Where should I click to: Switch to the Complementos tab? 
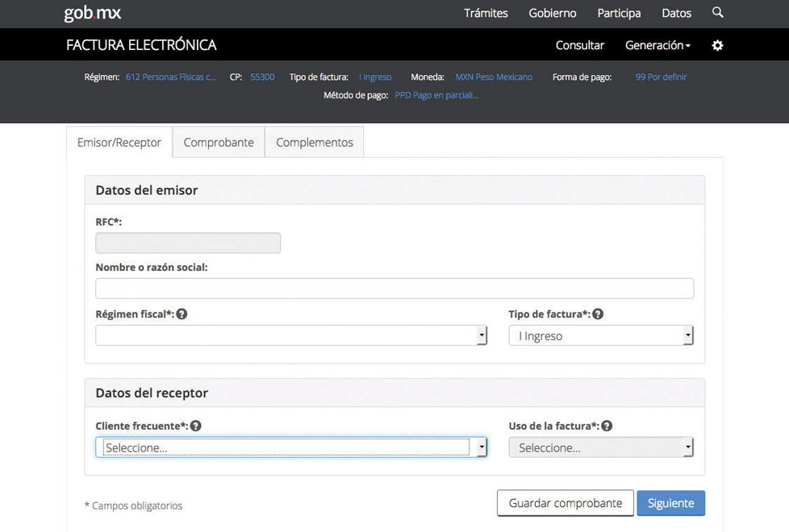[315, 143]
